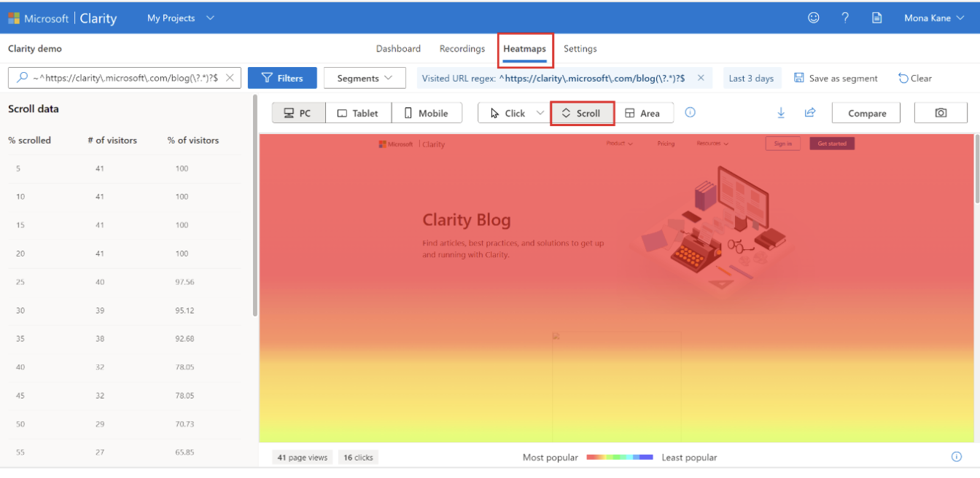This screenshot has width=980, height=478.
Task: Remove the Visited URL regex filter chip
Action: click(701, 78)
